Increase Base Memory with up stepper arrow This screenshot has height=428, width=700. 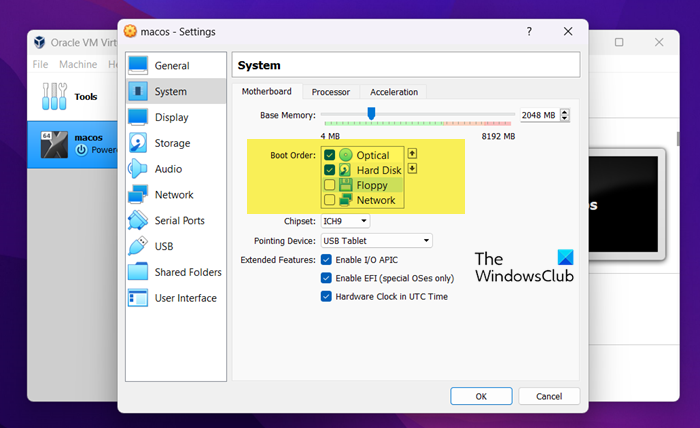coord(565,112)
